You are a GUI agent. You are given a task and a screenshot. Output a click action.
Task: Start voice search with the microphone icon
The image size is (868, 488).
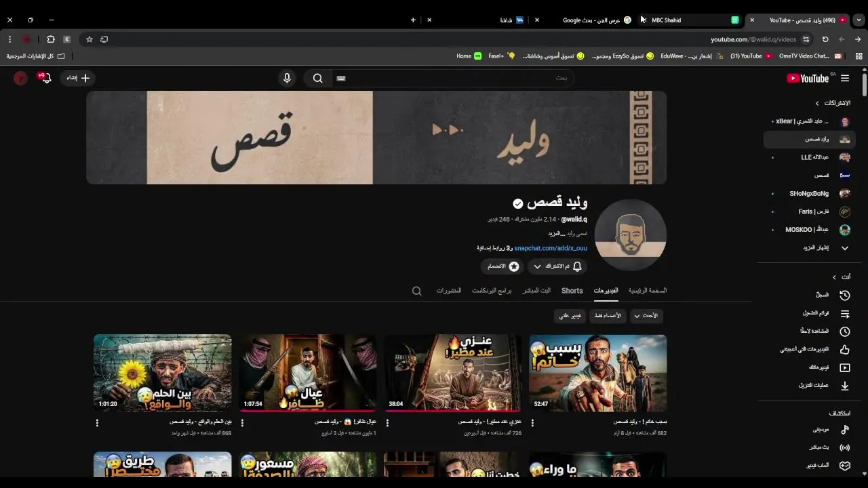point(287,78)
